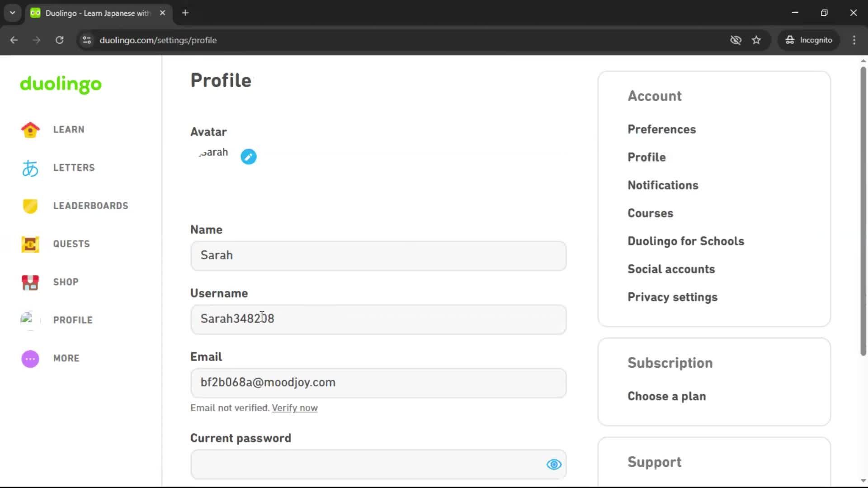Open the browser tab search chevron
The width and height of the screenshot is (868, 488).
pyautogui.click(x=12, y=13)
